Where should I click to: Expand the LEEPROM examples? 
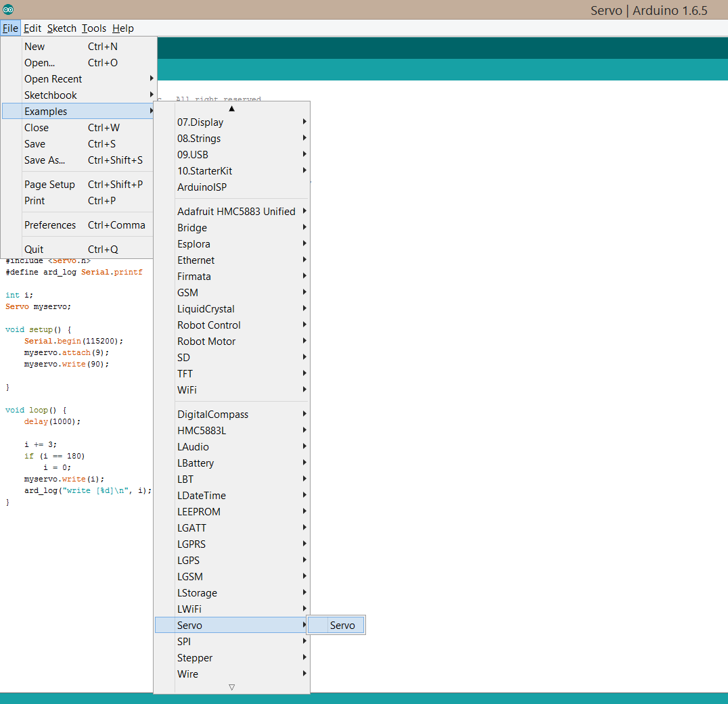pyautogui.click(x=231, y=512)
